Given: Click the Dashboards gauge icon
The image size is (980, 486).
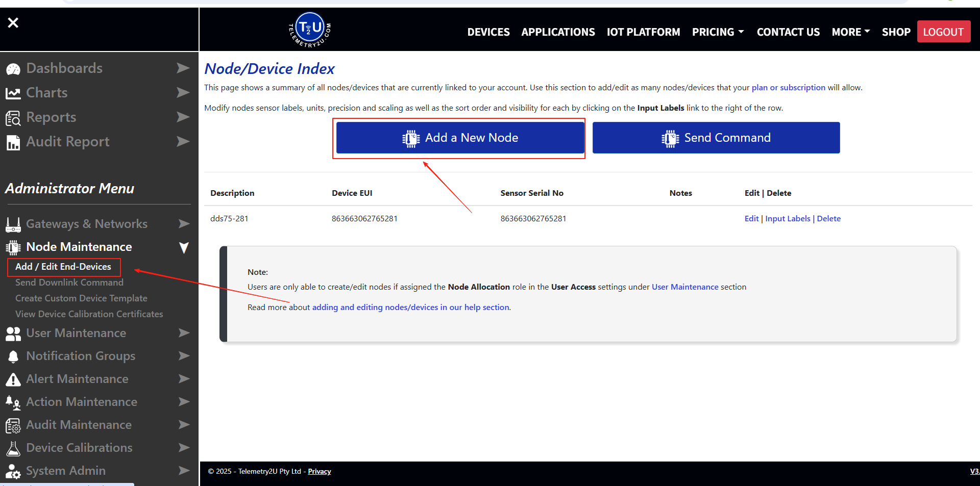Looking at the screenshot, I should pyautogui.click(x=13, y=69).
